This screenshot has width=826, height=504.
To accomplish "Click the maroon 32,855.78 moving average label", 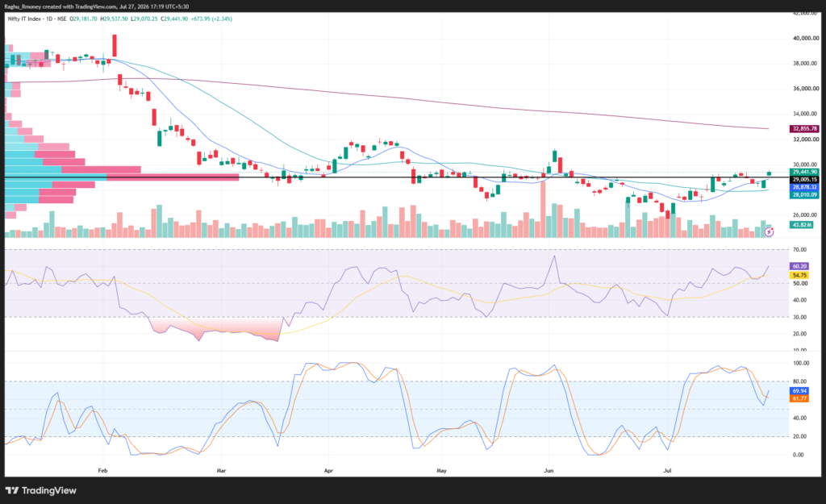I will (x=804, y=128).
